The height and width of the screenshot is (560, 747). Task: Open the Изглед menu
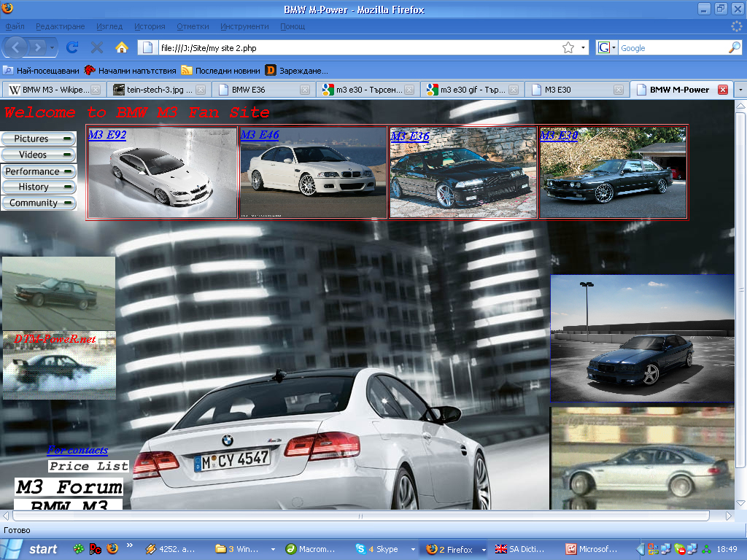109,26
